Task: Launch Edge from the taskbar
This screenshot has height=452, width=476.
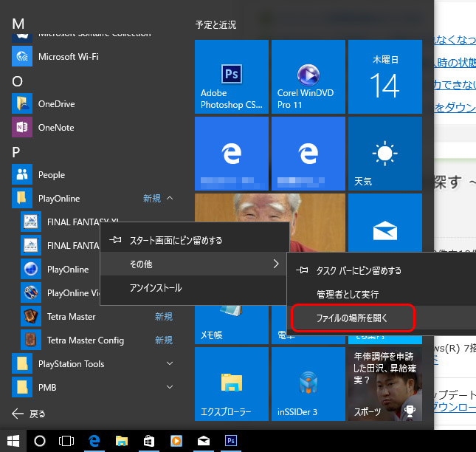Action: [x=94, y=441]
